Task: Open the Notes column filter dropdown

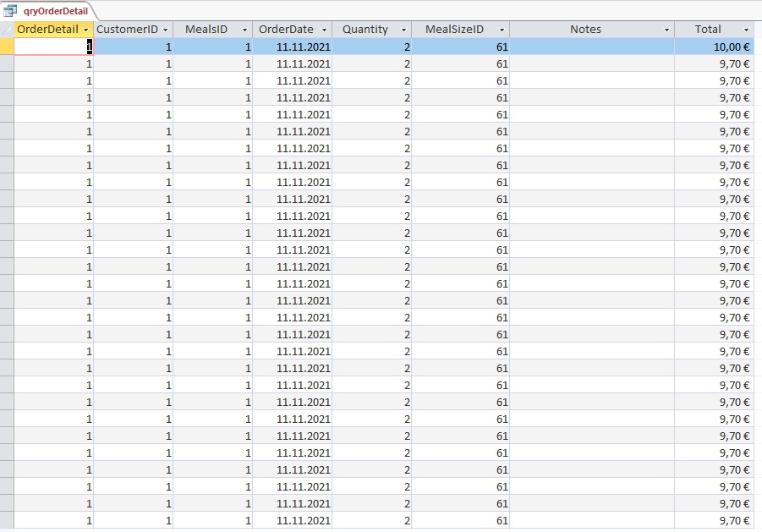Action: pos(666,30)
